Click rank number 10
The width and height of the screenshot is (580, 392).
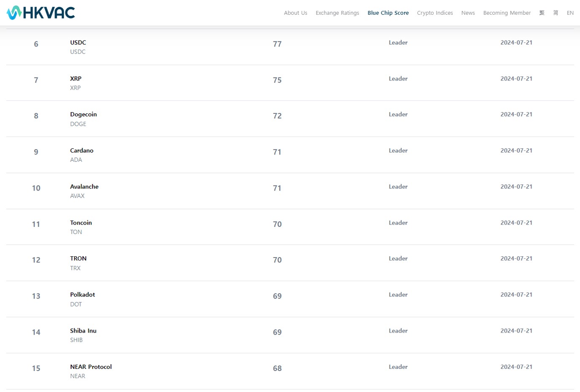[x=36, y=188]
